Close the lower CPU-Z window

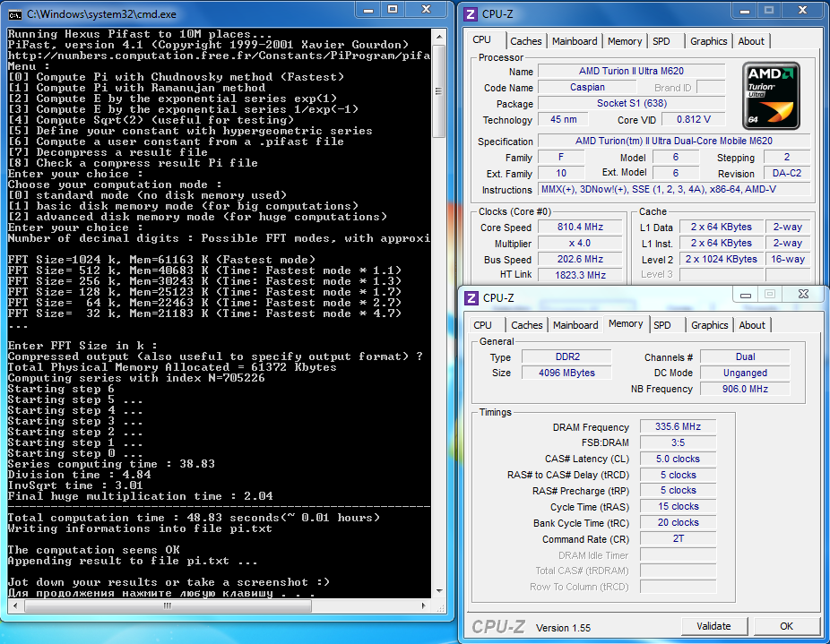coord(803,294)
